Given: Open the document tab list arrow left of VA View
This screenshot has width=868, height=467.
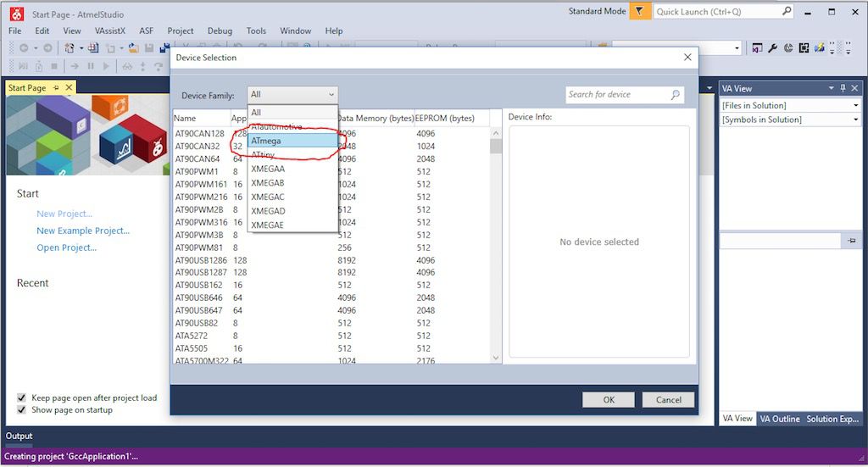Looking at the screenshot, I should tap(709, 88).
